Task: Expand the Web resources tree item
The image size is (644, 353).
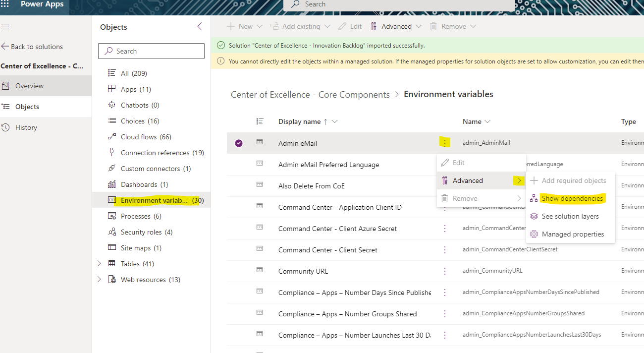Action: tap(99, 279)
